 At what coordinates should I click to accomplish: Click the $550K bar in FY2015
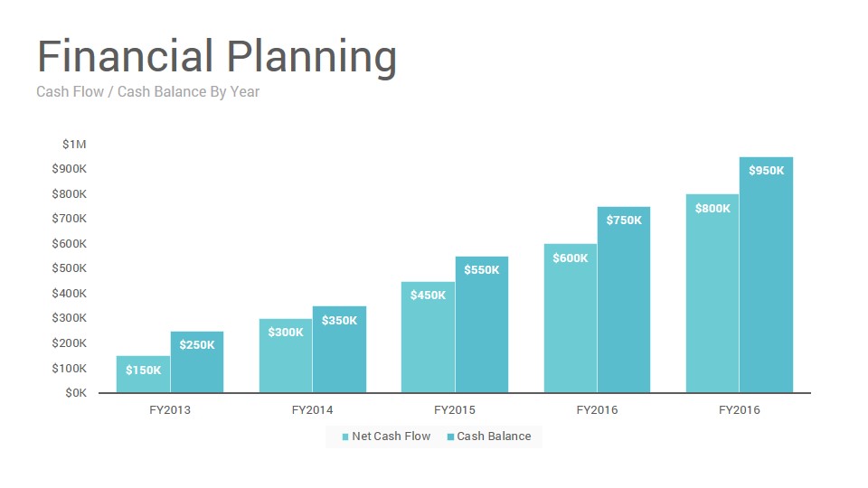coord(482,324)
